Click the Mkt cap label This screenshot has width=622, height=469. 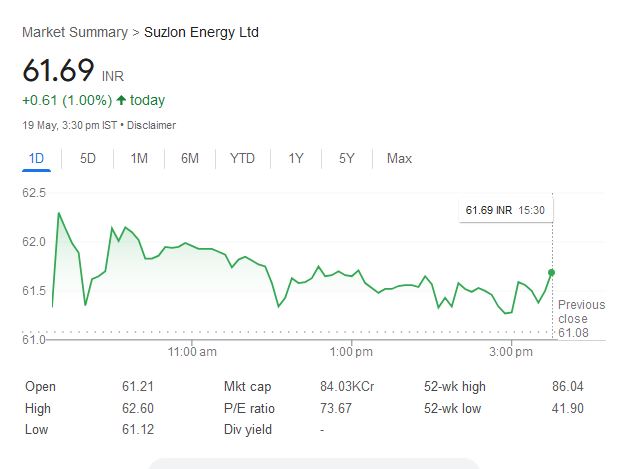coord(248,386)
